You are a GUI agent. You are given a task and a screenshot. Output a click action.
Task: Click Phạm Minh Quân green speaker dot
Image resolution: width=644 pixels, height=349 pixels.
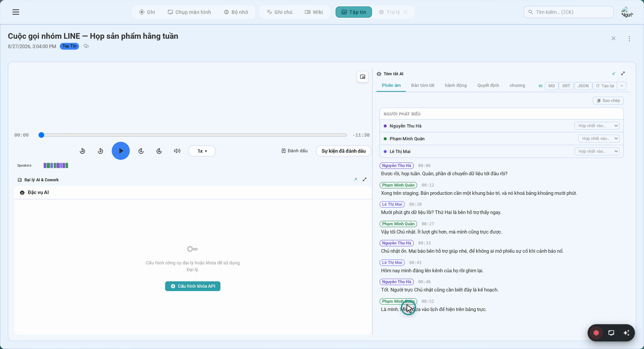[x=385, y=139]
